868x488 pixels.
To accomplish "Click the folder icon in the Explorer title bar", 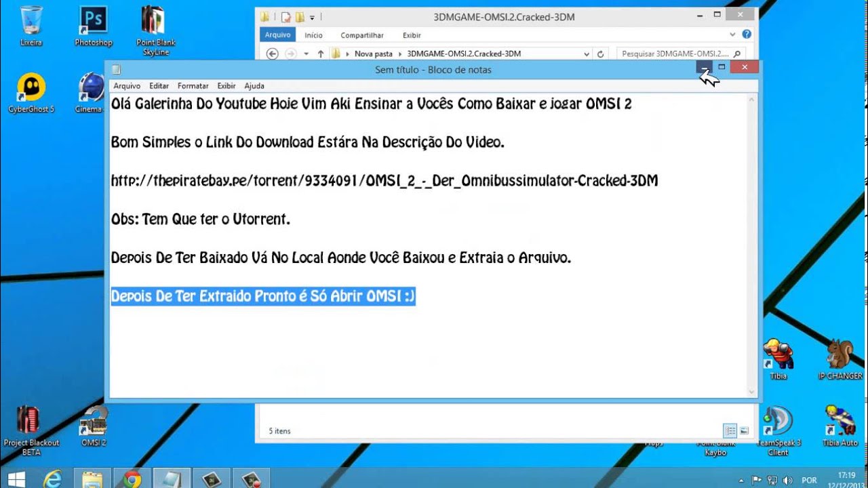I will pos(264,17).
